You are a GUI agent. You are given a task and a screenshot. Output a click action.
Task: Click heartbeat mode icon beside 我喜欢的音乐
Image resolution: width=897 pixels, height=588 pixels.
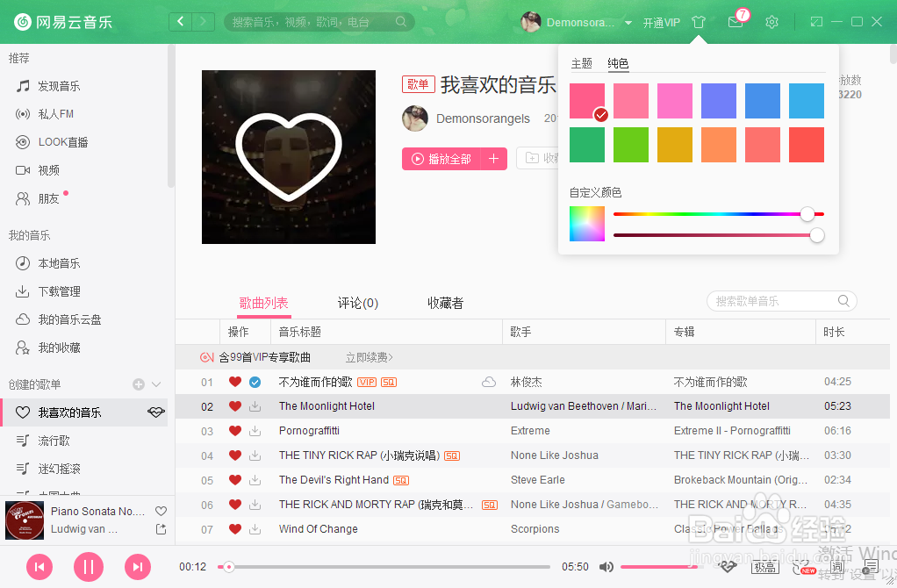point(156,412)
